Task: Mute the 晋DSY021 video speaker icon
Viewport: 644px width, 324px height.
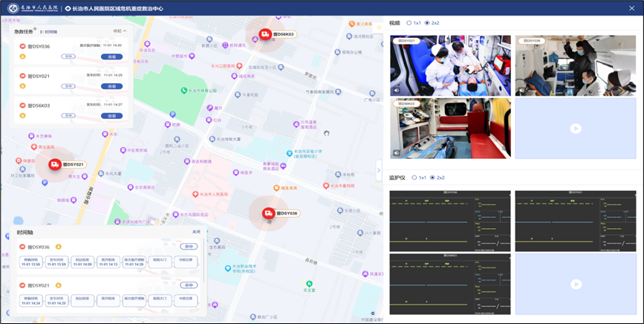Action: coord(397,91)
